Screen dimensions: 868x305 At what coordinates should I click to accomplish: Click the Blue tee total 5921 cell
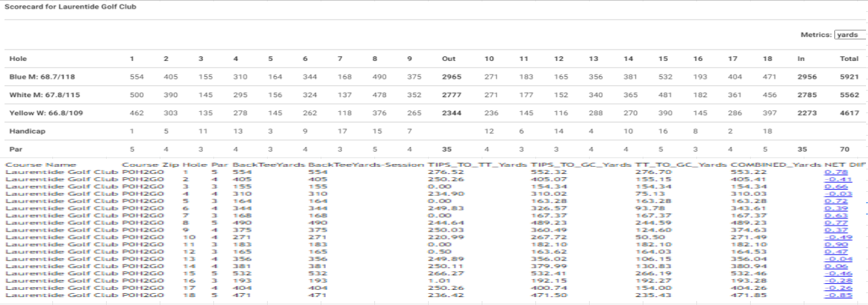tap(849, 77)
